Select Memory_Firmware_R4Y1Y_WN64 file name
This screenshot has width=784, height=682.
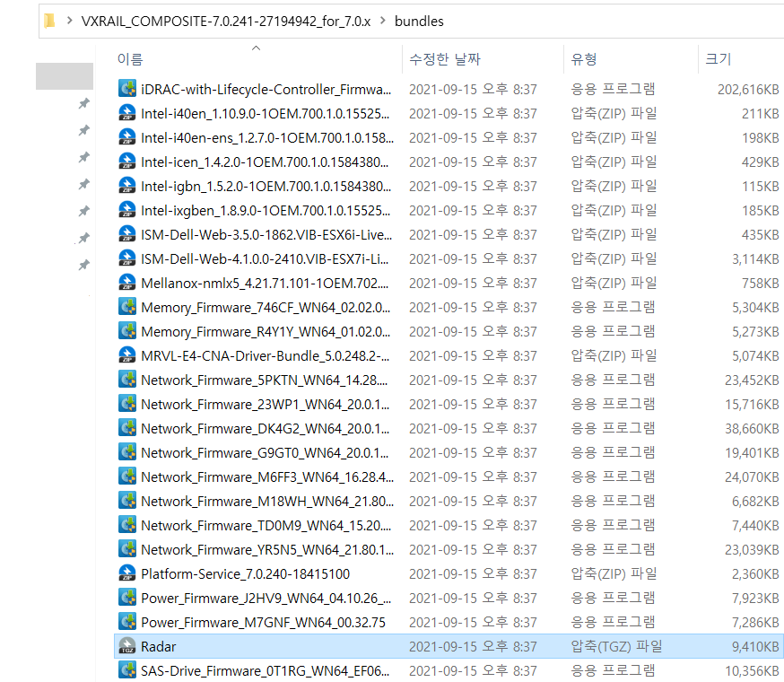266,332
